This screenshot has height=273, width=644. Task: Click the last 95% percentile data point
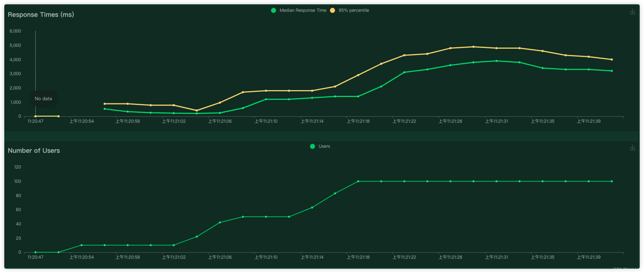612,60
